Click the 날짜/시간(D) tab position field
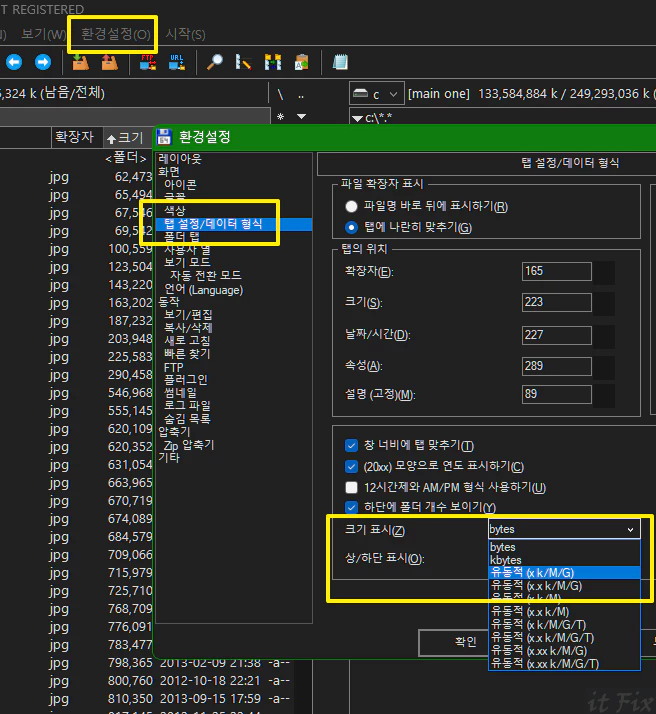 [x=556, y=335]
